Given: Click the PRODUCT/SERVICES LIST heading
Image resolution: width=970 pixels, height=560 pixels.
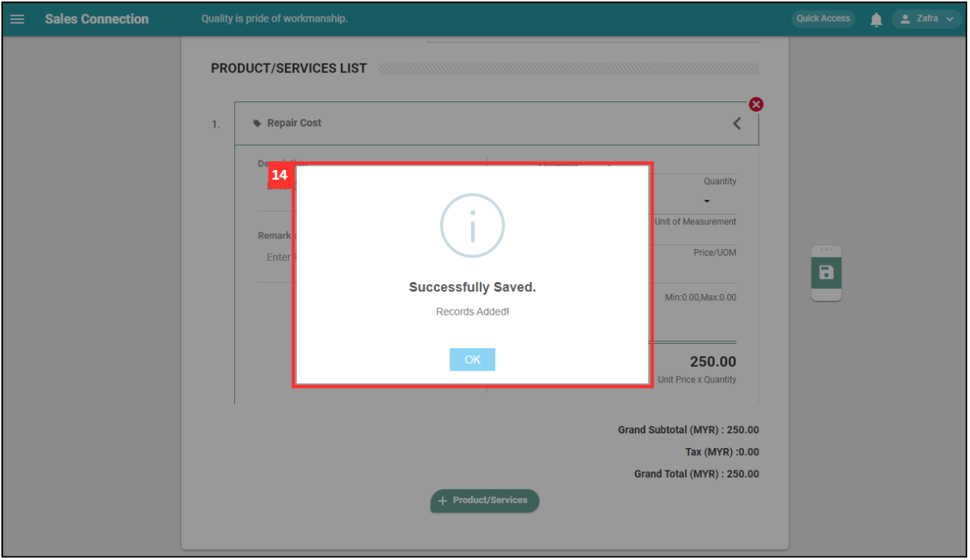Looking at the screenshot, I should tap(289, 68).
